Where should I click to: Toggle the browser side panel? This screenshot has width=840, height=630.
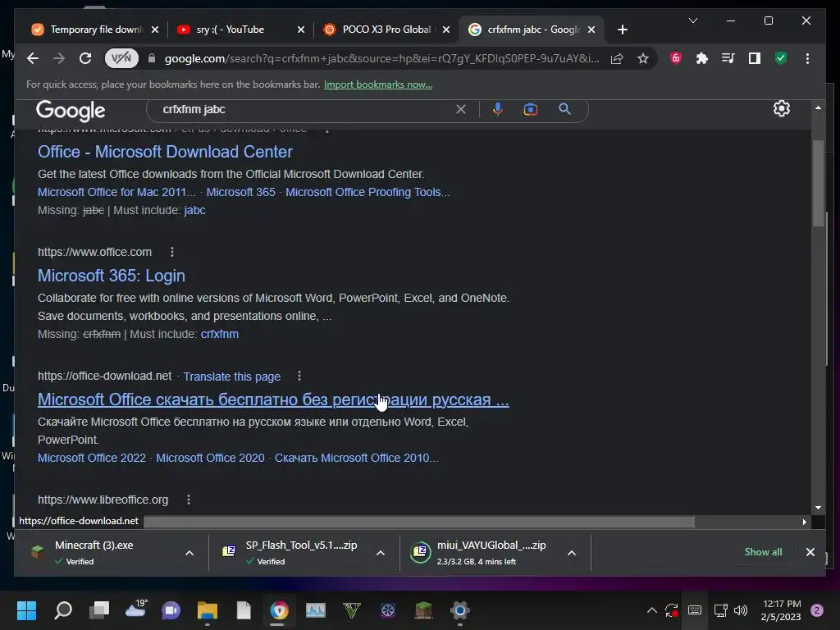click(755, 58)
